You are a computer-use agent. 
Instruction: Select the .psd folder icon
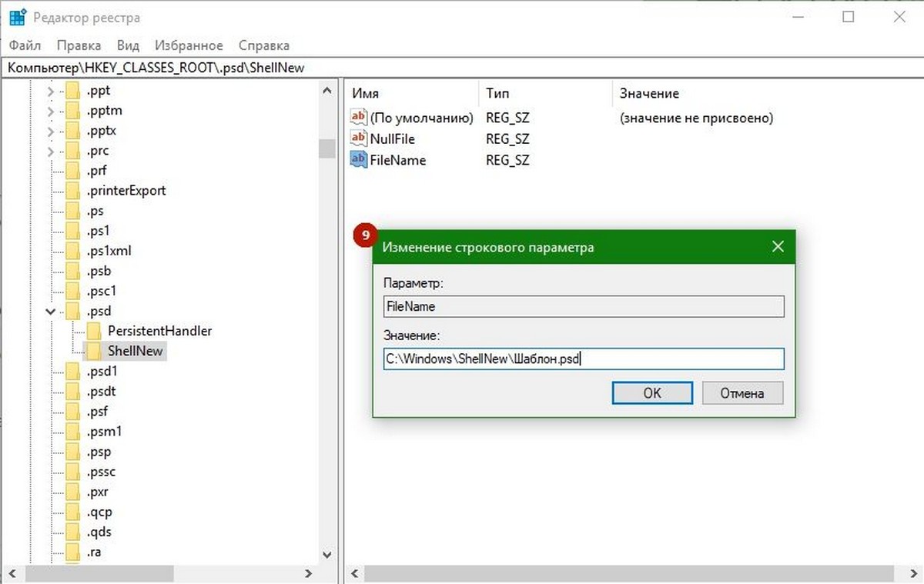coord(73,312)
